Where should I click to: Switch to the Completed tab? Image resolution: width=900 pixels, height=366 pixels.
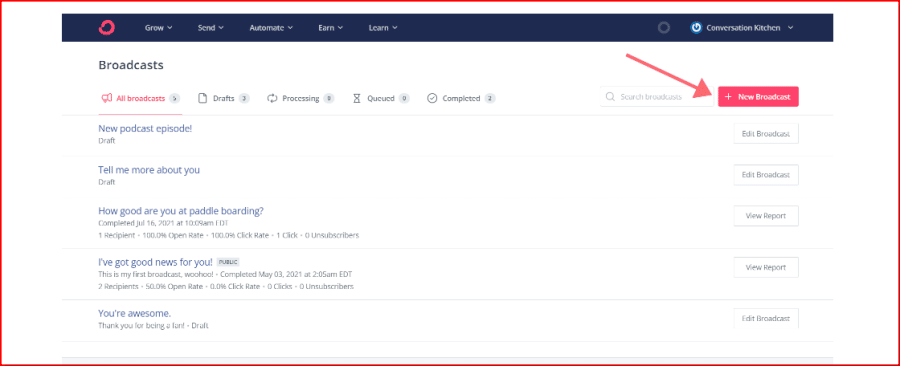pyautogui.click(x=461, y=98)
